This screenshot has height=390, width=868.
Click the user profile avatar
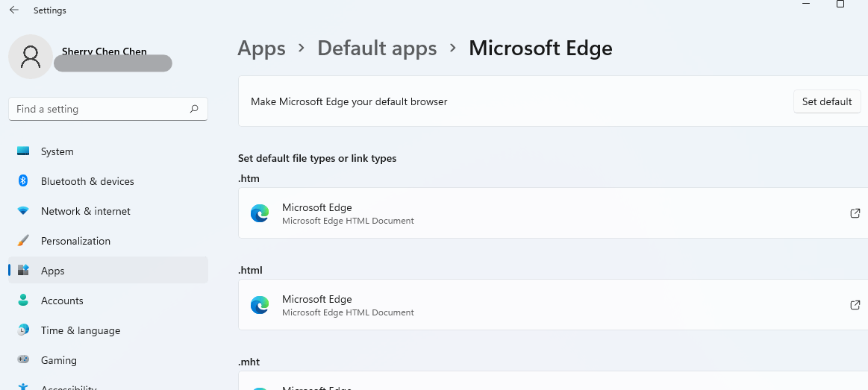[x=31, y=57]
